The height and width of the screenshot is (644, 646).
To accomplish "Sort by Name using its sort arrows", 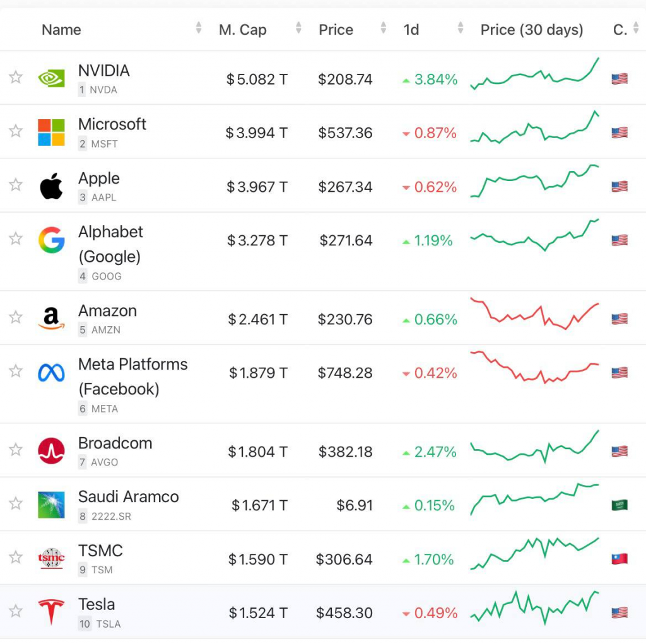I will point(198,28).
